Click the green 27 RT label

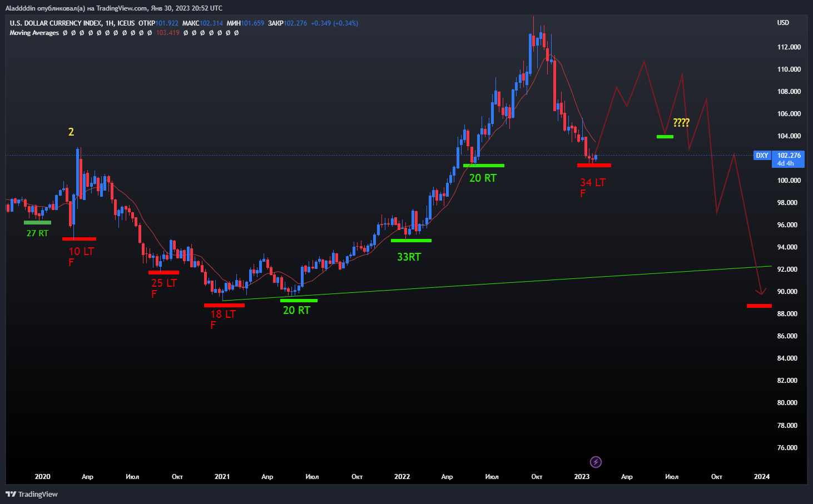coord(37,233)
